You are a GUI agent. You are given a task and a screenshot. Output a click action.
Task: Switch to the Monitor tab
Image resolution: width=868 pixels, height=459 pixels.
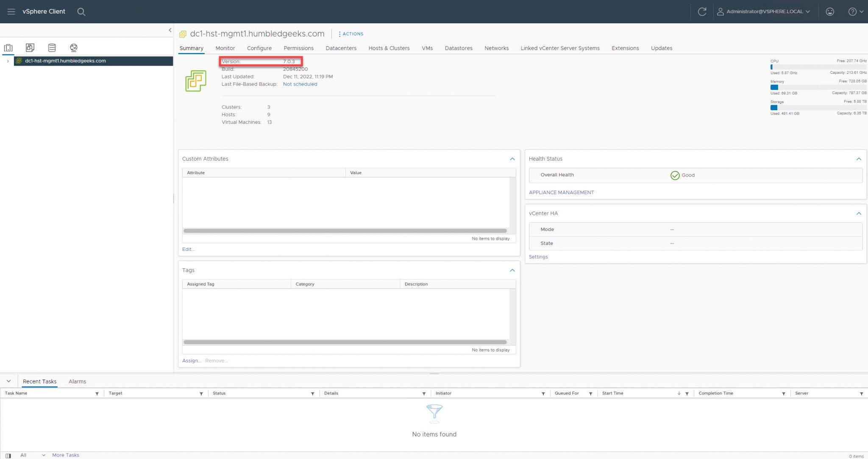[225, 48]
